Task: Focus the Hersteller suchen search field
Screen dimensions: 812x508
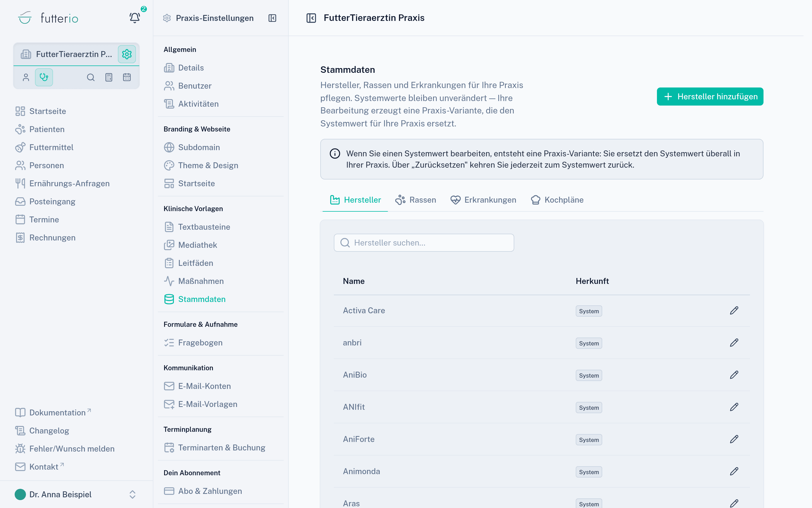Action: pos(424,243)
